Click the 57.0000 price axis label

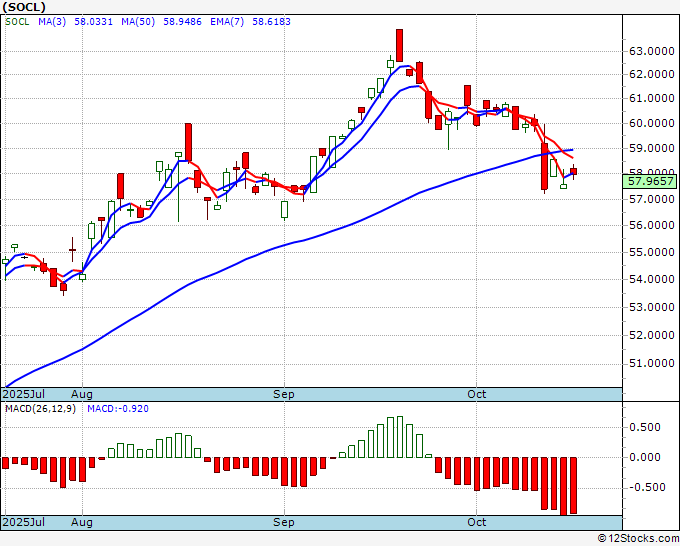tap(651, 199)
